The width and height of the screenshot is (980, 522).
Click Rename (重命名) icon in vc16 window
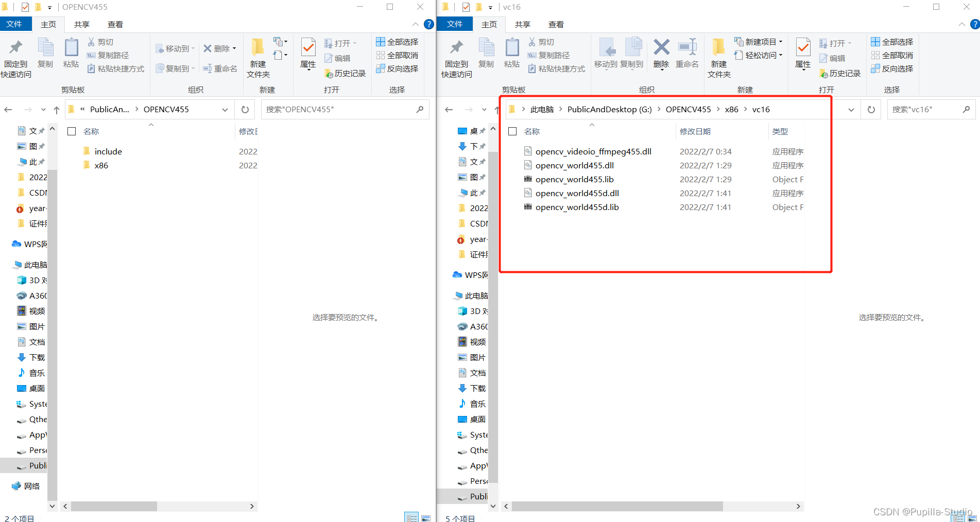click(687, 53)
